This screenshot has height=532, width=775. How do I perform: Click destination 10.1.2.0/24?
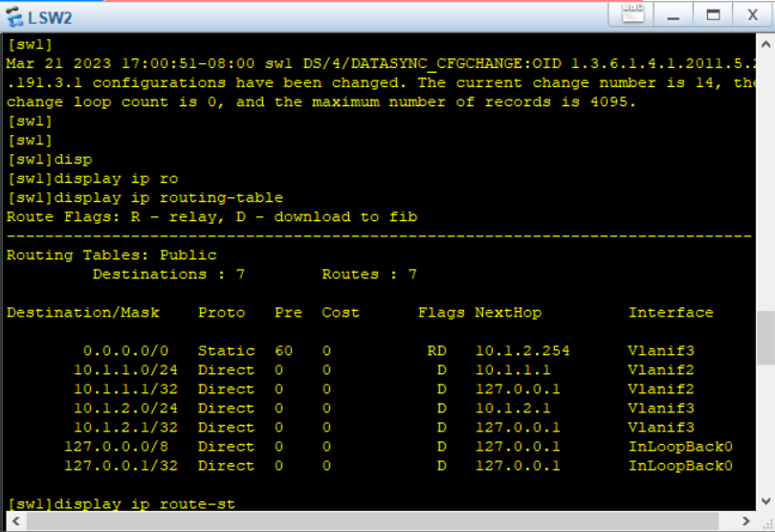coord(125,409)
